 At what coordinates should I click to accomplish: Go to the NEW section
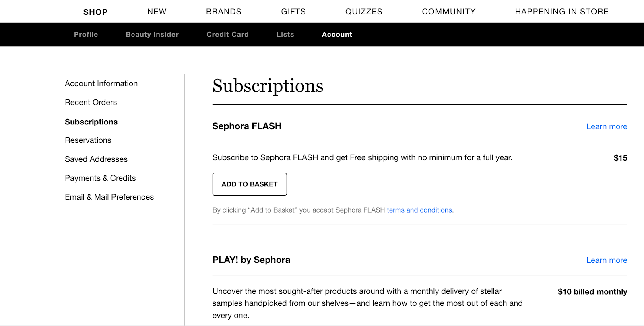pyautogui.click(x=157, y=12)
